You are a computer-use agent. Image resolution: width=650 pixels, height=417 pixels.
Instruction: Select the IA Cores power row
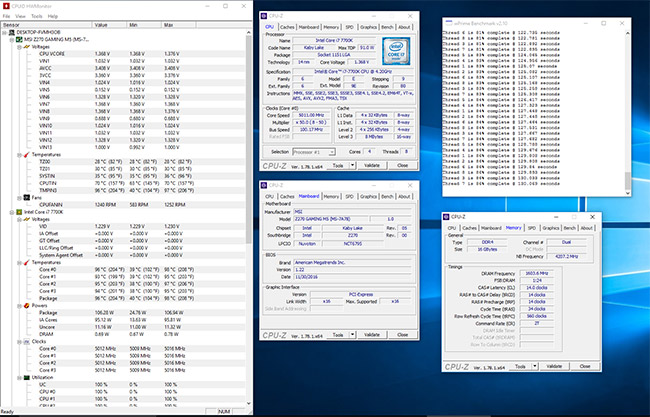[x=123, y=320]
